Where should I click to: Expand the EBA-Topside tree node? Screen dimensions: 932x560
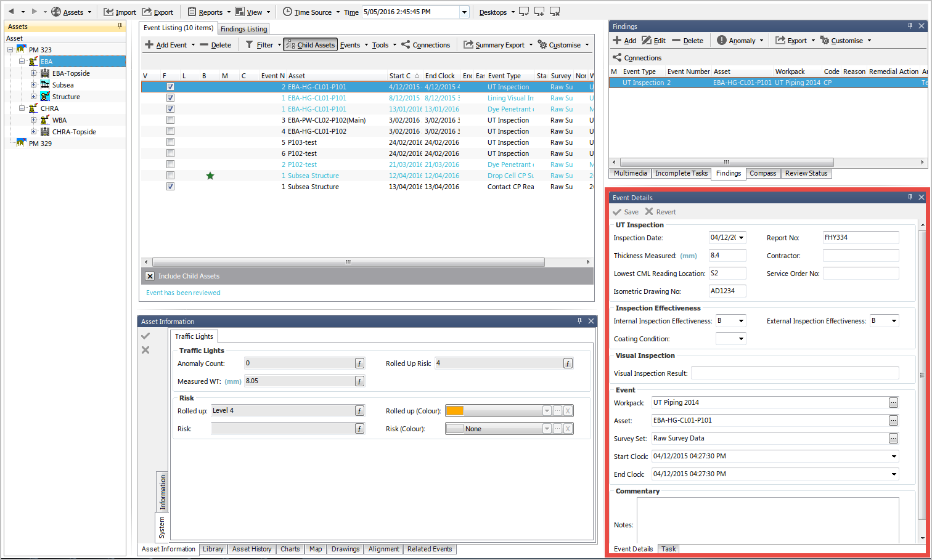point(34,73)
